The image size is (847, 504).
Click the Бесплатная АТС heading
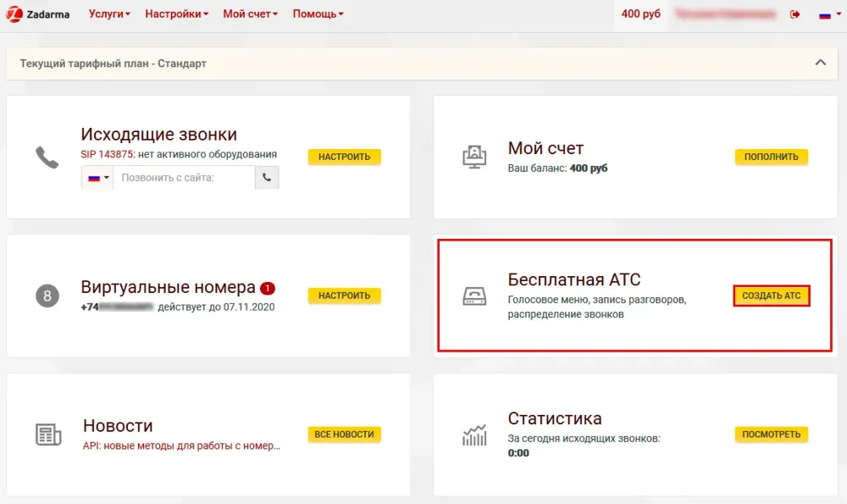(x=574, y=280)
